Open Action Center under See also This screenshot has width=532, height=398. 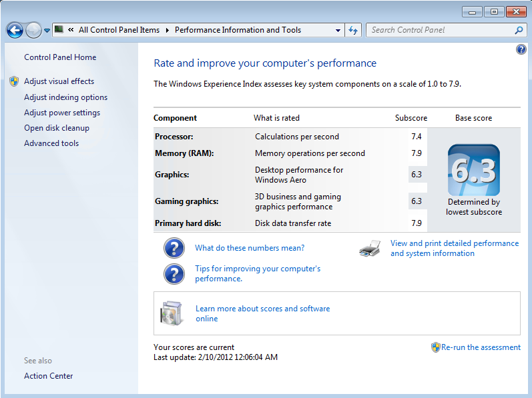pos(49,376)
